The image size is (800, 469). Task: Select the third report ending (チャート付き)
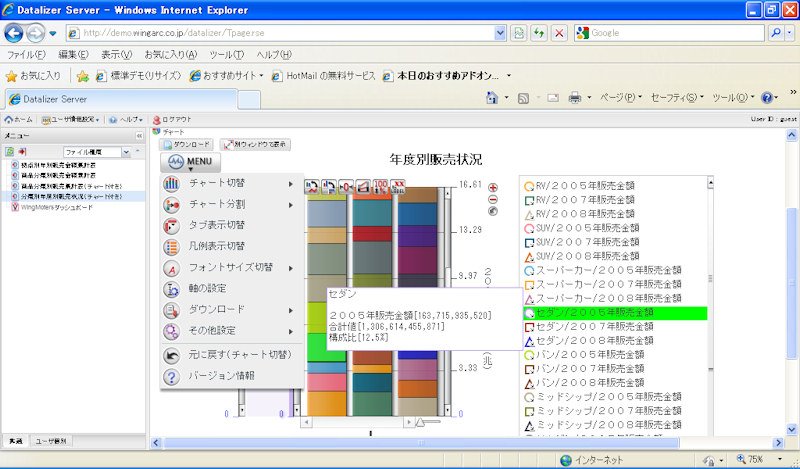[66, 186]
